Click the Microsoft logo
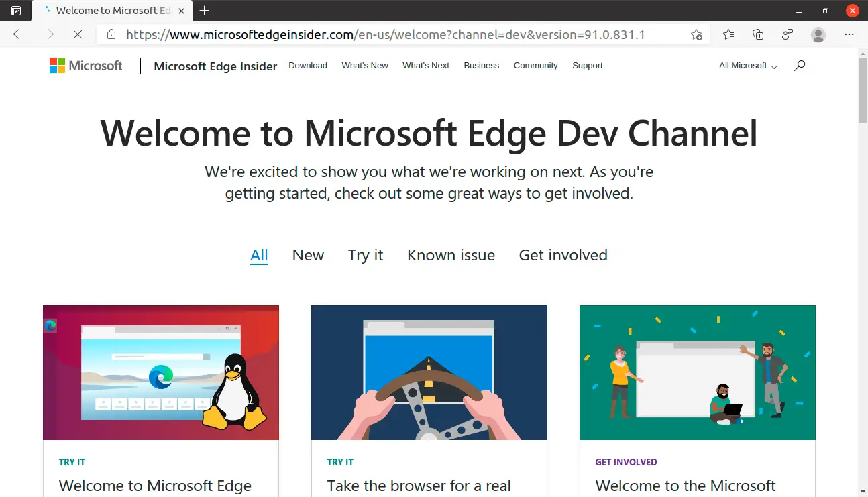Image resolution: width=868 pixels, height=497 pixels. tap(86, 65)
